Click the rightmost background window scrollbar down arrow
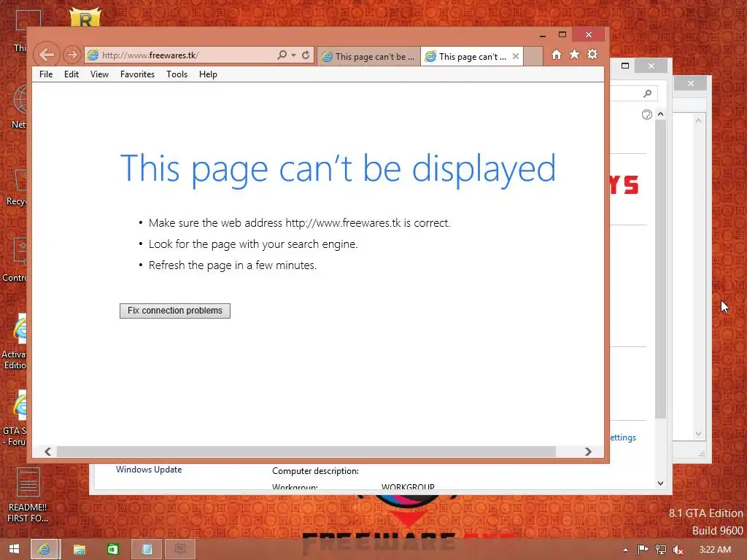The image size is (747, 560). [x=698, y=434]
